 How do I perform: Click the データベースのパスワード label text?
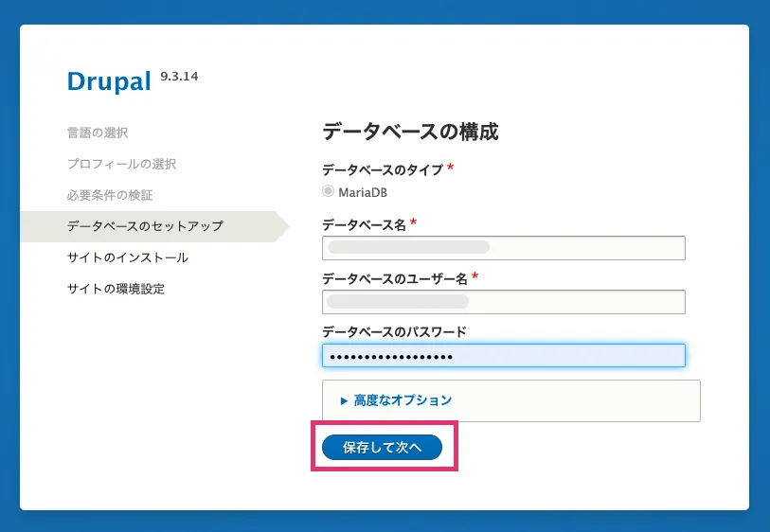click(394, 331)
